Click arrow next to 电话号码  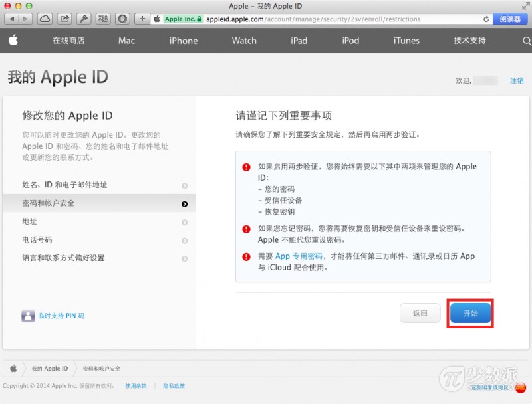click(x=185, y=241)
